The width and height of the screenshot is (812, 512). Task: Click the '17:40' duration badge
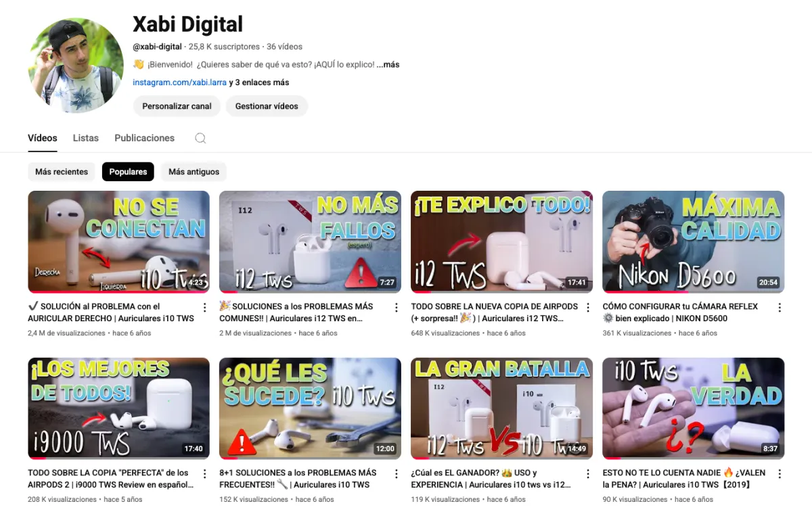coord(194,449)
